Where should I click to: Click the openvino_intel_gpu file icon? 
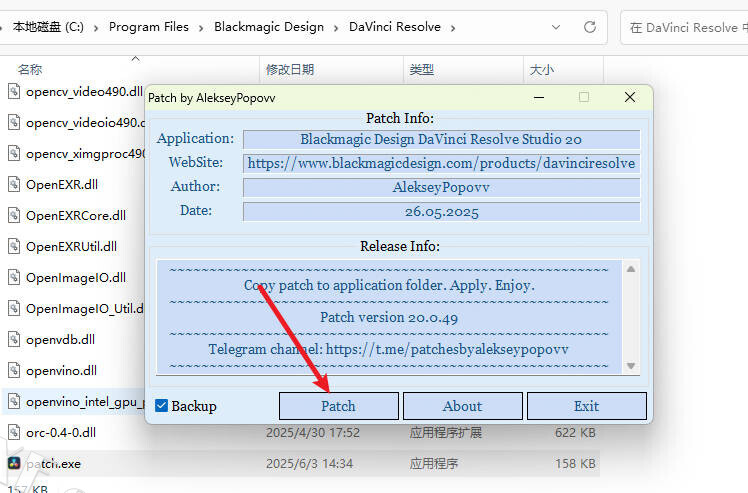14,401
